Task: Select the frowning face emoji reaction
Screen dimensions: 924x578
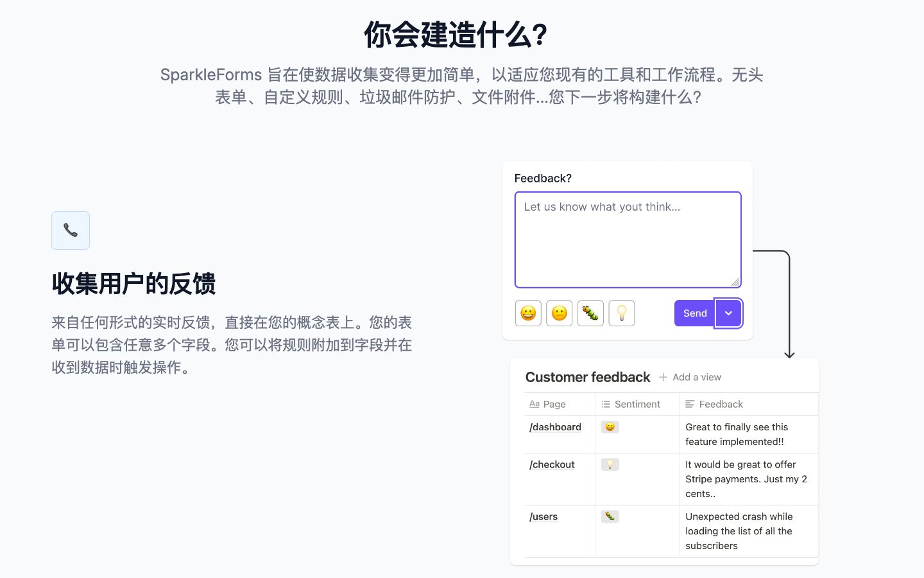Action: coord(559,313)
